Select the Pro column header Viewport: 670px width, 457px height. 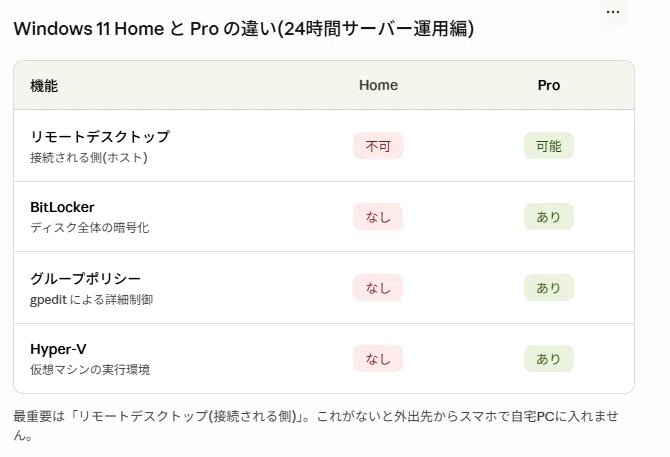[x=549, y=85]
